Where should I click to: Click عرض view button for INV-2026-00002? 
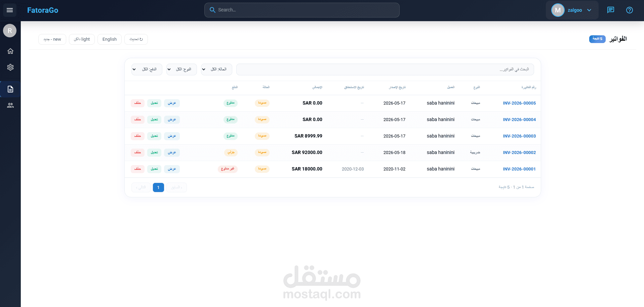172,152
